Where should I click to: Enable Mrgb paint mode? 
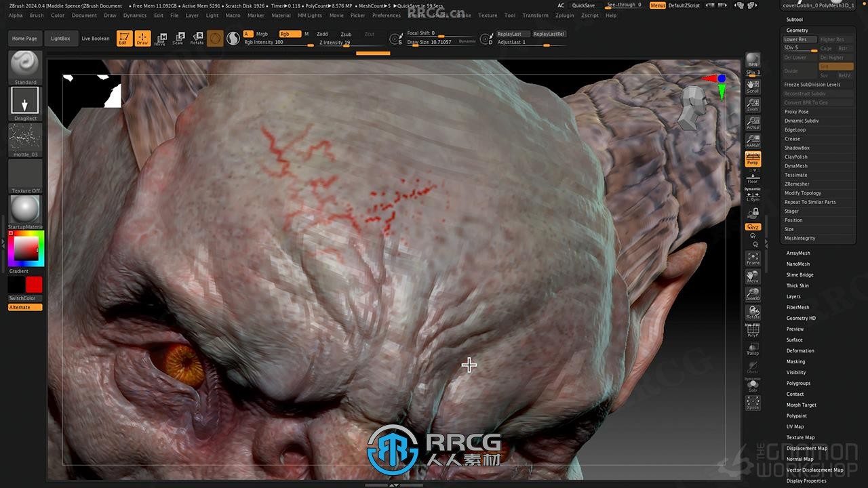262,34
